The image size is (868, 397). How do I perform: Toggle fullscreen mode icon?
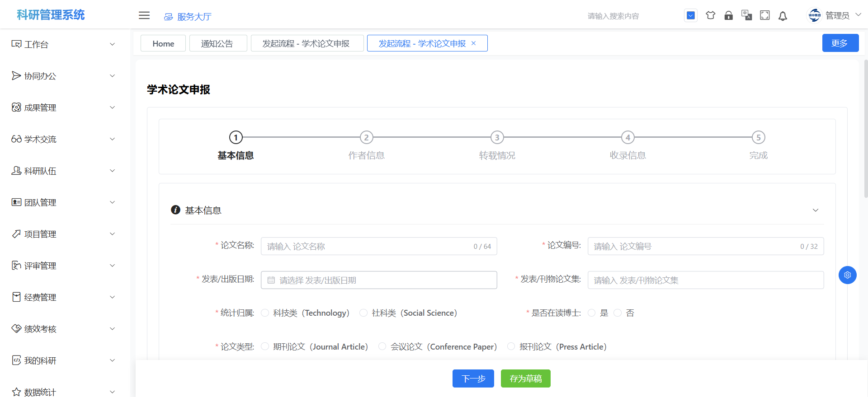tap(764, 15)
